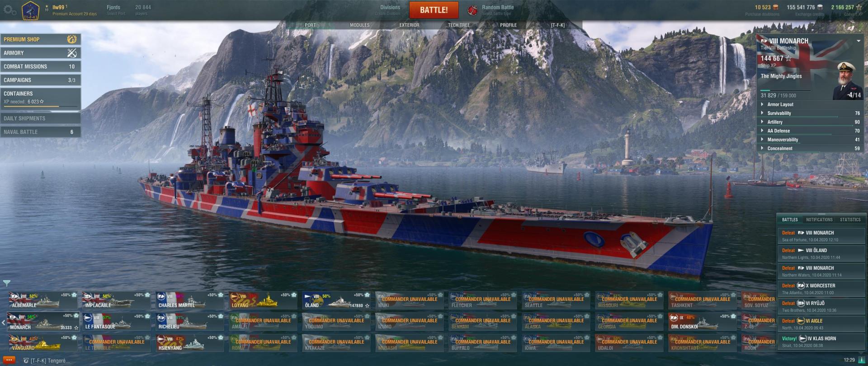This screenshot has height=366, width=868.
Task: Open the Statistics tab
Action: pos(850,220)
